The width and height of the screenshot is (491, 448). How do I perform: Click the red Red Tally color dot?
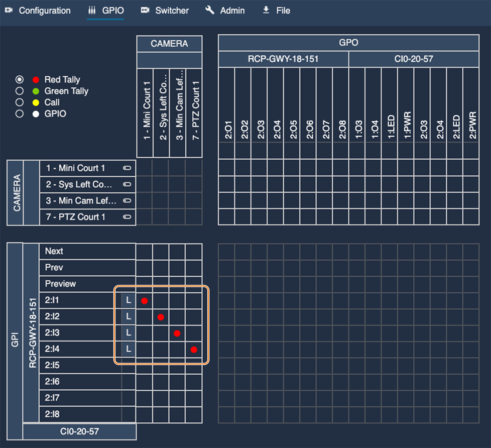pos(36,80)
